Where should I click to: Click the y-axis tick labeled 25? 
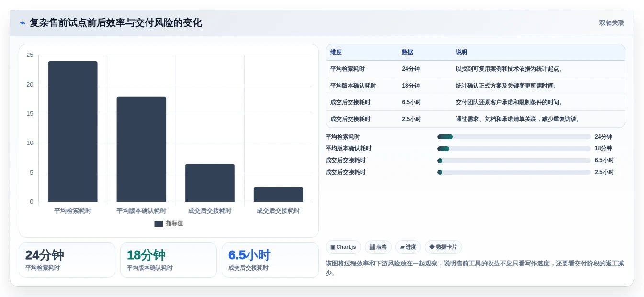pyautogui.click(x=30, y=55)
